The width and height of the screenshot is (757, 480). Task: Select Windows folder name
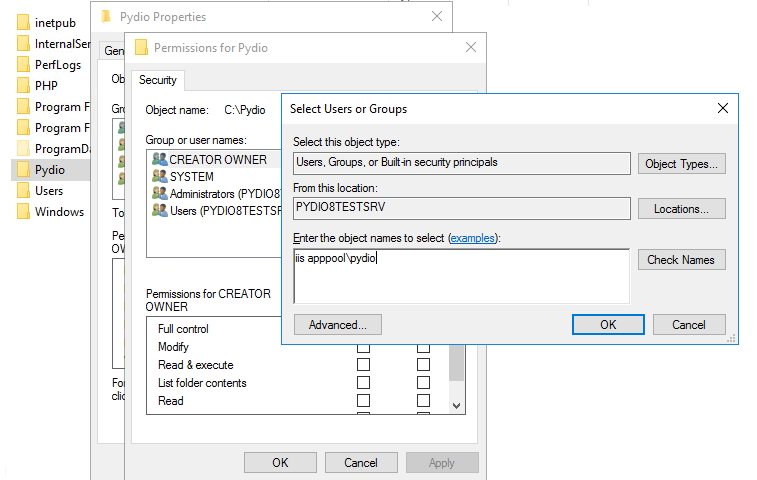59,212
